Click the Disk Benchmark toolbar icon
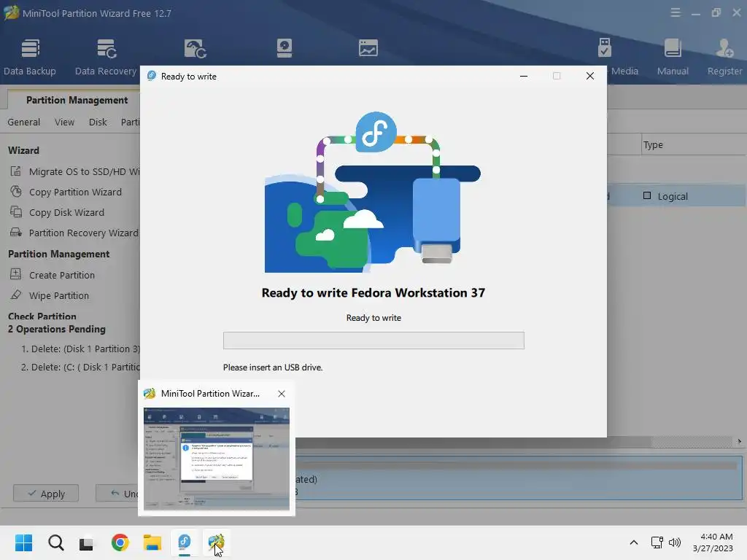This screenshot has width=747, height=560. pyautogui.click(x=285, y=49)
